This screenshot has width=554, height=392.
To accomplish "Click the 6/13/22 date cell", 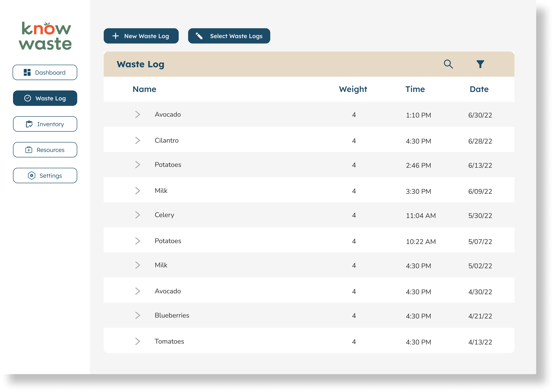I will [x=480, y=166].
